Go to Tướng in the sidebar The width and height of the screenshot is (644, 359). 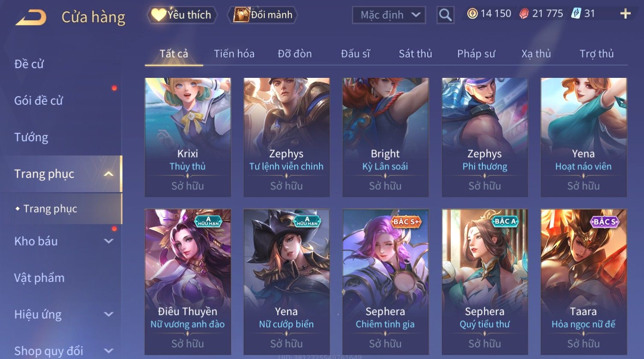click(31, 137)
